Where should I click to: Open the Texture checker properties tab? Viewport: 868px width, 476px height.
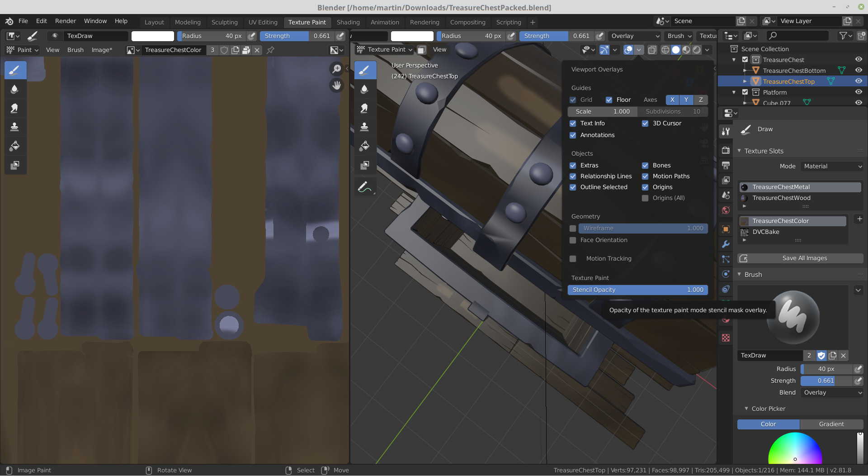726,338
